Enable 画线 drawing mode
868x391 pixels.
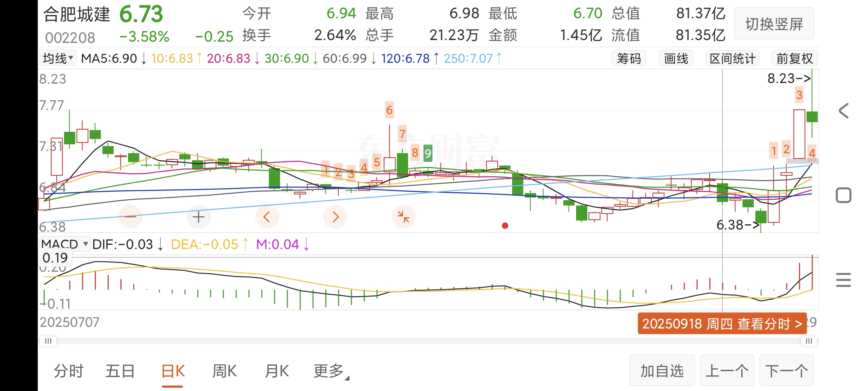pos(676,59)
